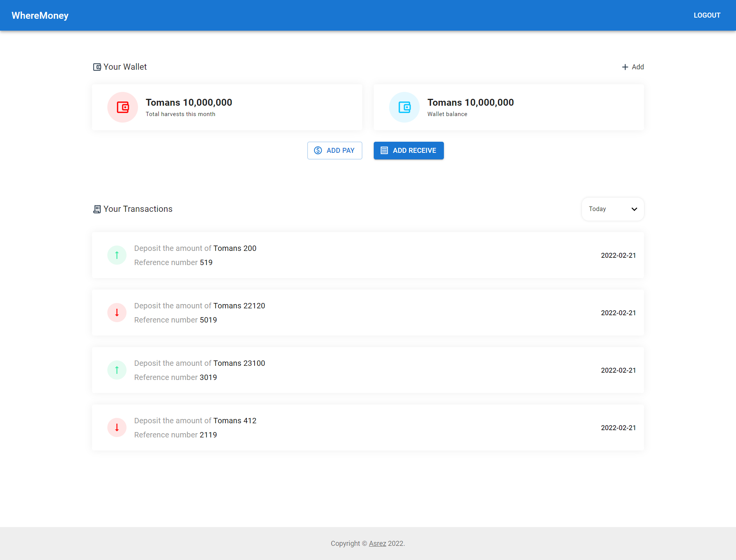Click the plus Add wallet button
The height and width of the screenshot is (560, 736).
point(633,67)
